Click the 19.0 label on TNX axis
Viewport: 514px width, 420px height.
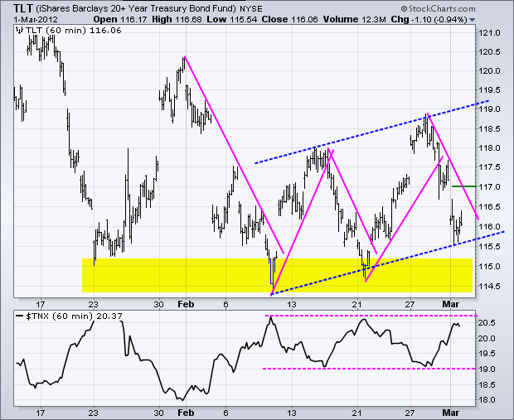click(x=487, y=369)
